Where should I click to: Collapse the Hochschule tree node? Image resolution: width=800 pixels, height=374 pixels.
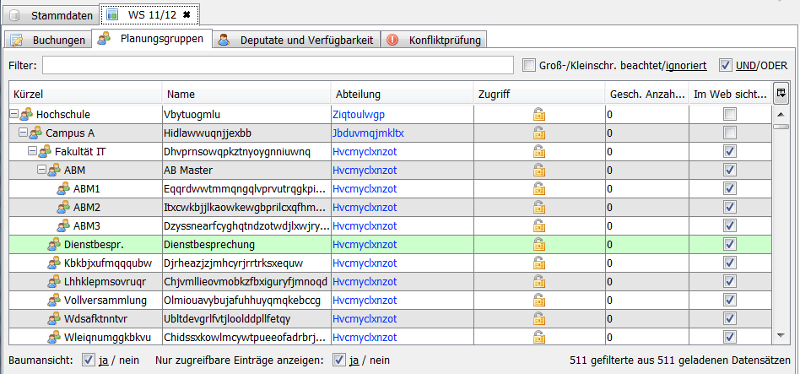(x=14, y=115)
